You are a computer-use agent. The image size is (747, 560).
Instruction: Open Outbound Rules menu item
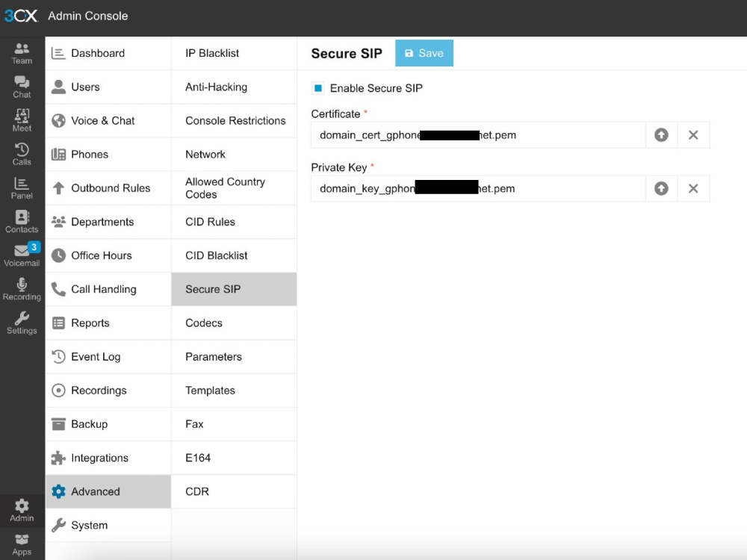[x=108, y=188]
